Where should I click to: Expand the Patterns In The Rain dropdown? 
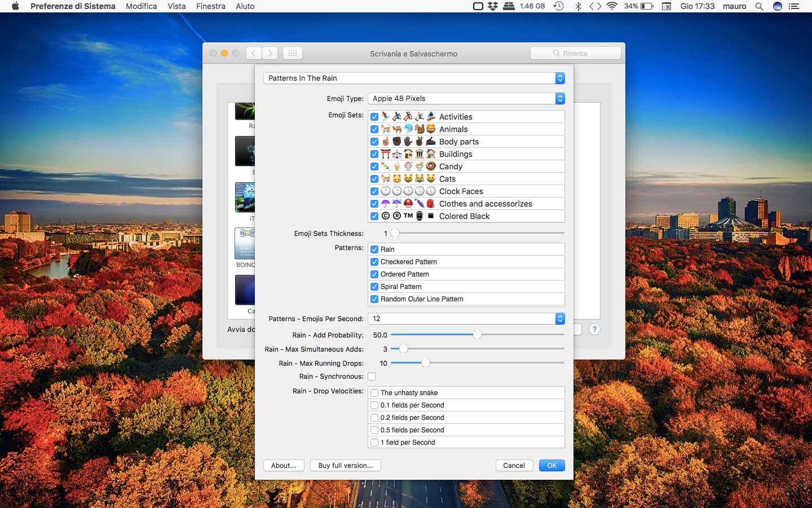coord(414,78)
